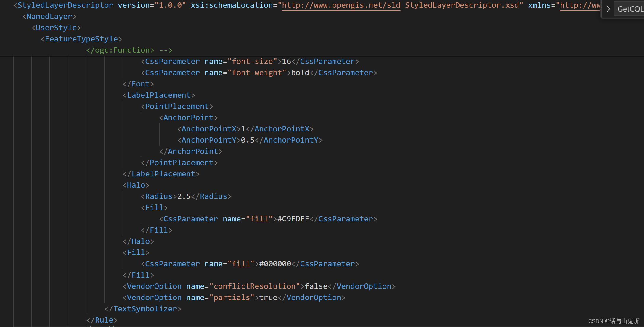The height and width of the screenshot is (327, 644).
Task: Click the Halo Radius value 2.5
Action: (x=184, y=196)
